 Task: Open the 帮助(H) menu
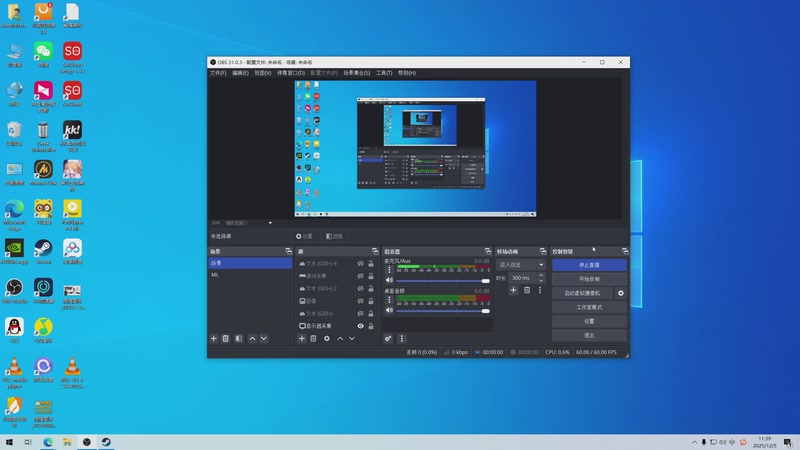(x=407, y=73)
